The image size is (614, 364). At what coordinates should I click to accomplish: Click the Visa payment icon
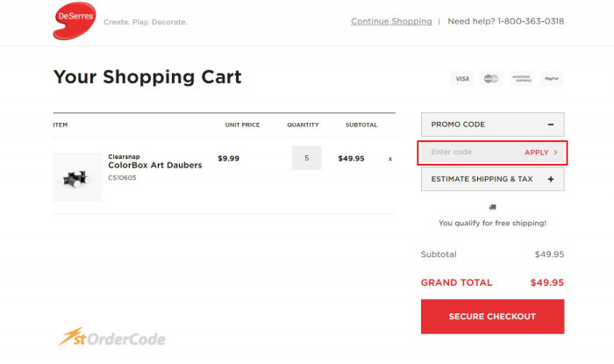click(x=462, y=79)
